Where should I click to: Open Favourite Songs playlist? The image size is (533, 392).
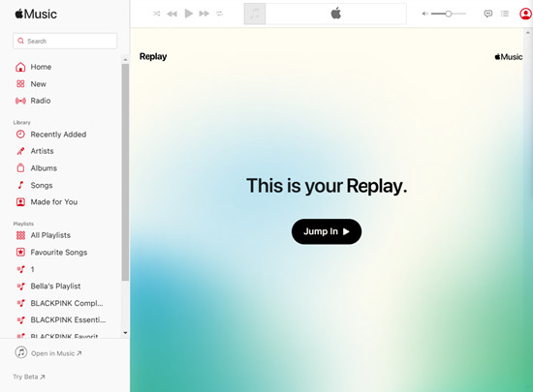58,253
